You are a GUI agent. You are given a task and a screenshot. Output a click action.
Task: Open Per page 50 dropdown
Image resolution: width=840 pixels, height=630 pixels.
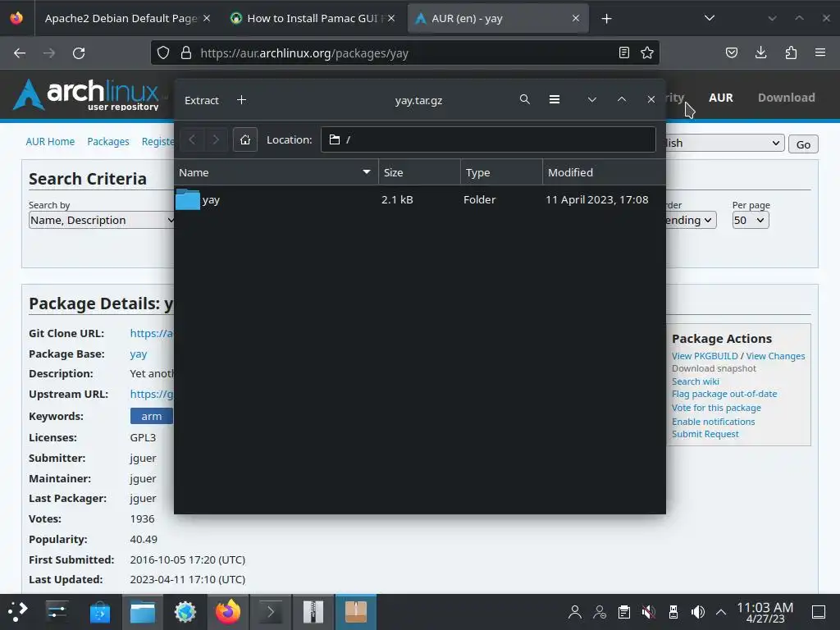click(x=751, y=220)
